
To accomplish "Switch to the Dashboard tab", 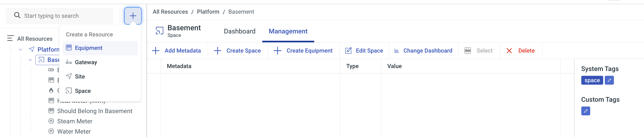I will pos(239,31).
